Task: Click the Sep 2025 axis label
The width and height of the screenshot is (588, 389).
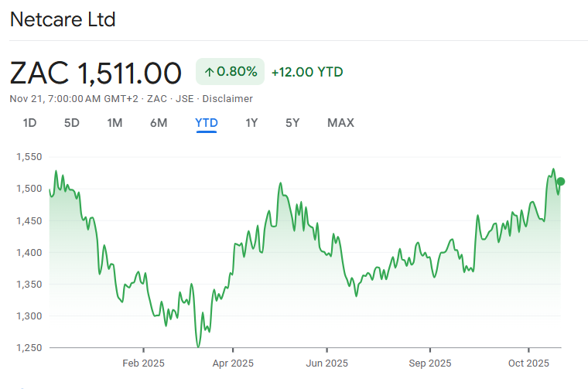Action: [x=429, y=363]
